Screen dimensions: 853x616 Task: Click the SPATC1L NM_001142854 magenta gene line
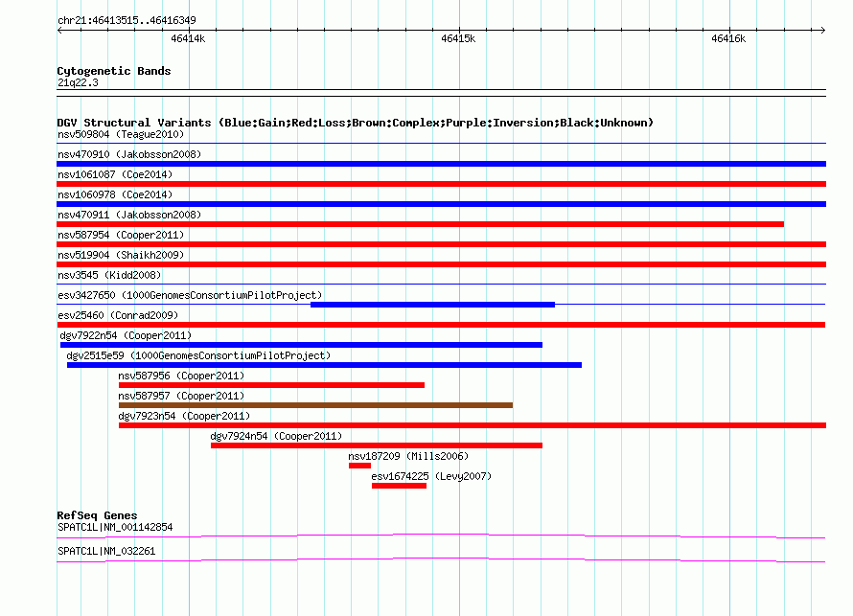[441, 536]
